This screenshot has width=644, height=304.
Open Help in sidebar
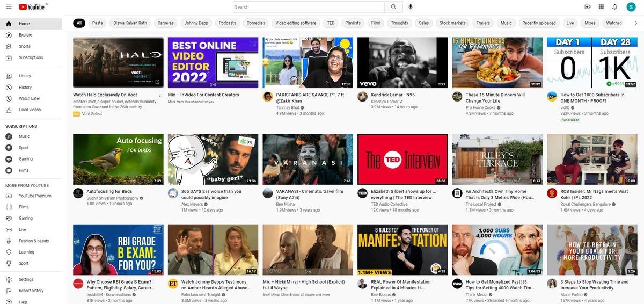click(31, 302)
